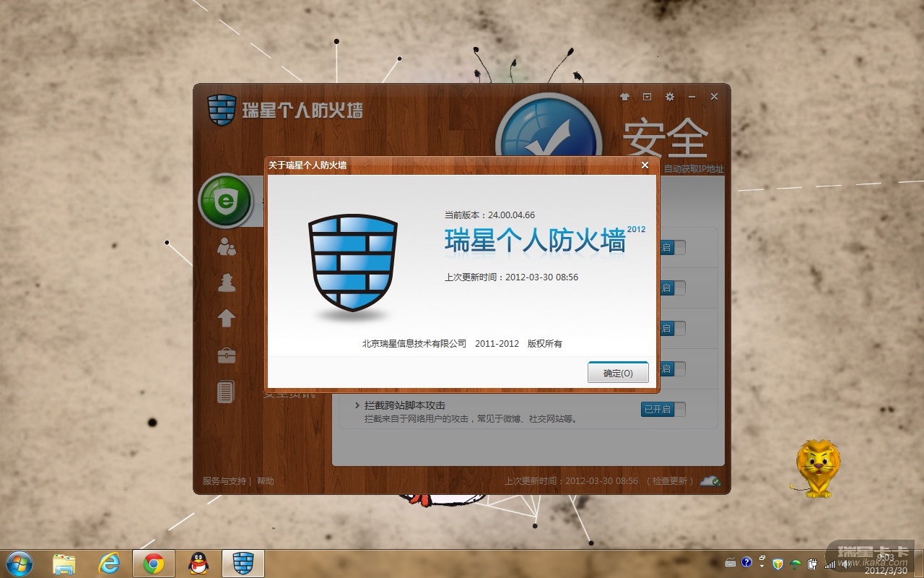
Task: Open firewall settings gear icon
Action: 670,97
